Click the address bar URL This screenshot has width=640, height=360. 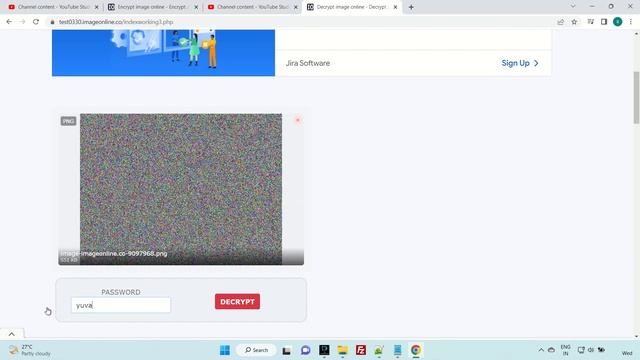point(116,22)
